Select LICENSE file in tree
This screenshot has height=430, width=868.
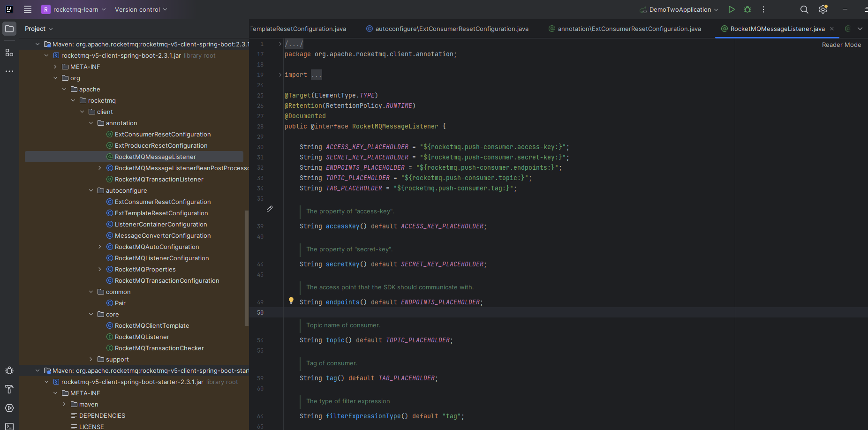(91, 426)
